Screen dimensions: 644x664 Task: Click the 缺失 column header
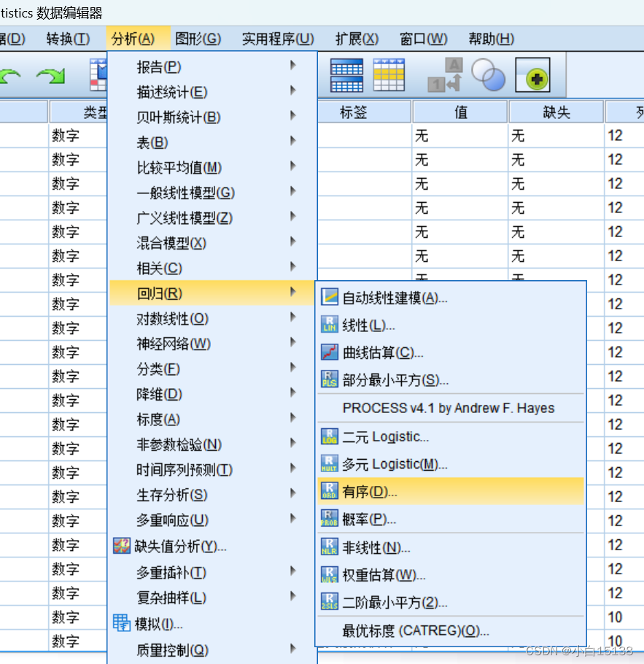pos(556,112)
